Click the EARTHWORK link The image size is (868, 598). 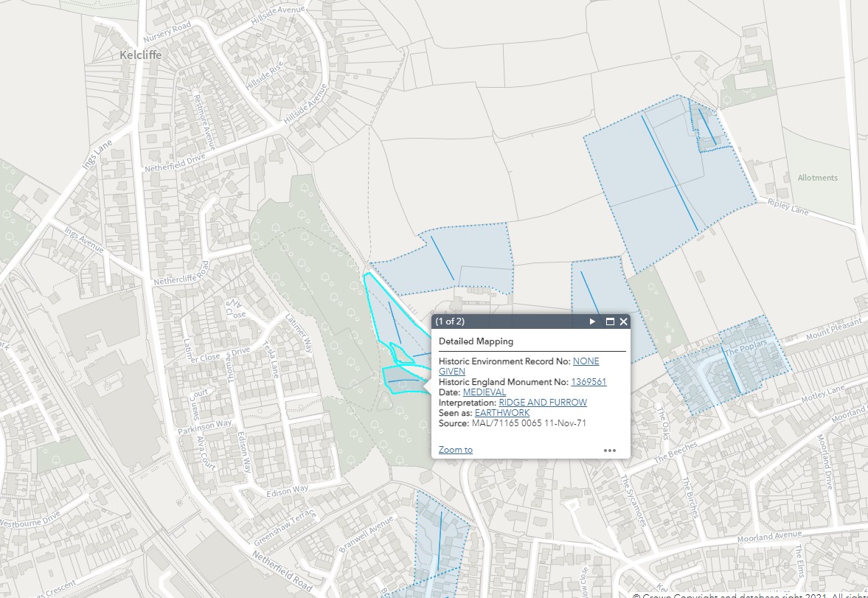click(502, 413)
